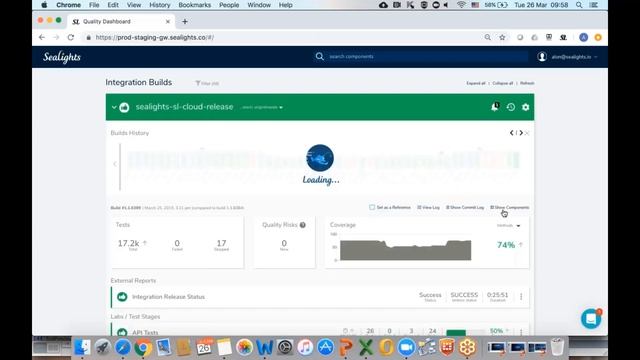Open Coverage Methods dropdown
This screenshot has width=640, height=360.
(x=509, y=226)
